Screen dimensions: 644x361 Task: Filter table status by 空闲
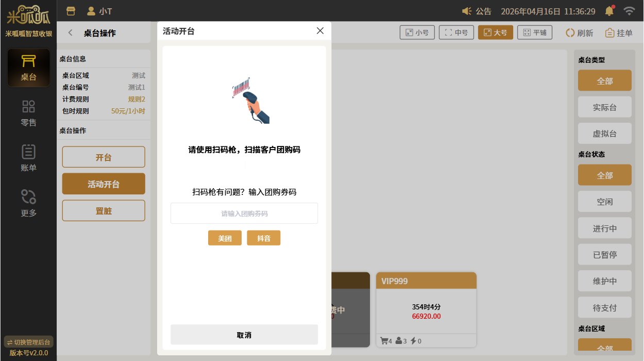pyautogui.click(x=604, y=202)
